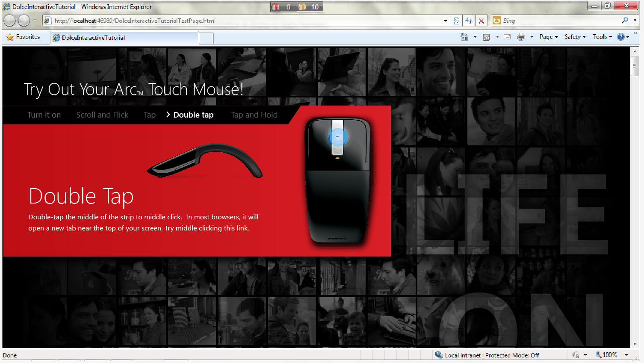Print the page with the printer icon

point(521,37)
